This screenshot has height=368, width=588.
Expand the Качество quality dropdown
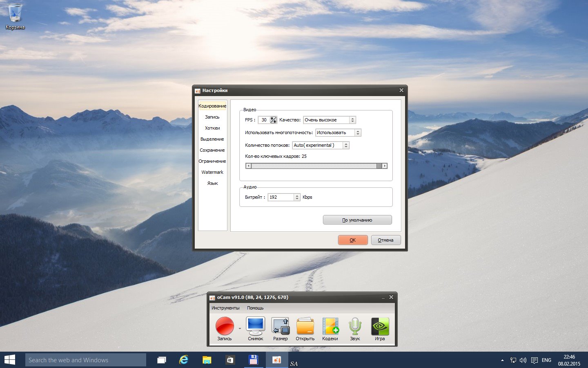353,120
